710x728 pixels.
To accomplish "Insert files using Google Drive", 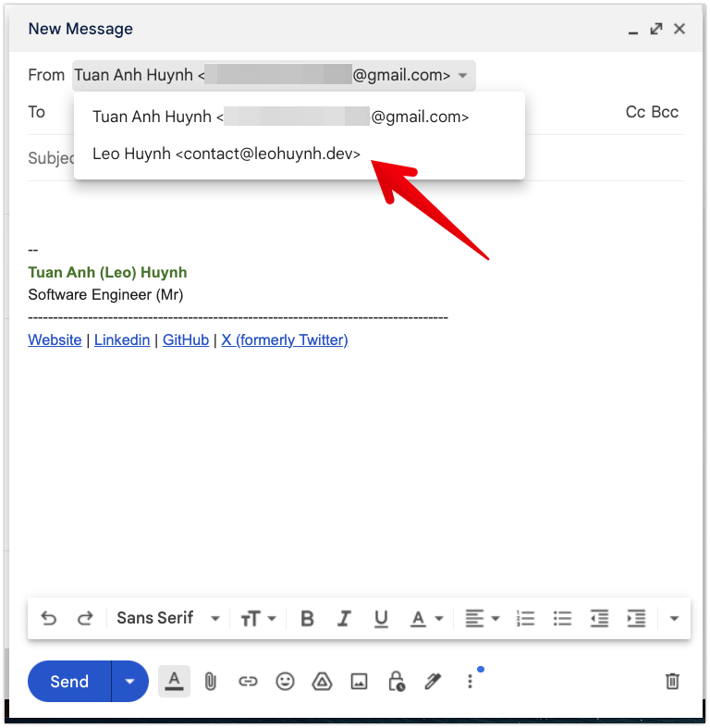I will (322, 682).
